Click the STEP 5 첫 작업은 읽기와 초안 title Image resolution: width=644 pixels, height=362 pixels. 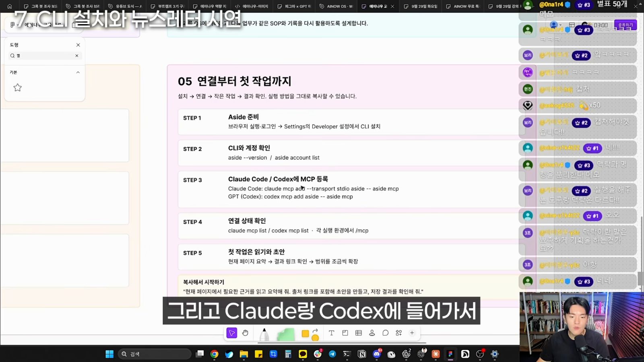point(256,252)
